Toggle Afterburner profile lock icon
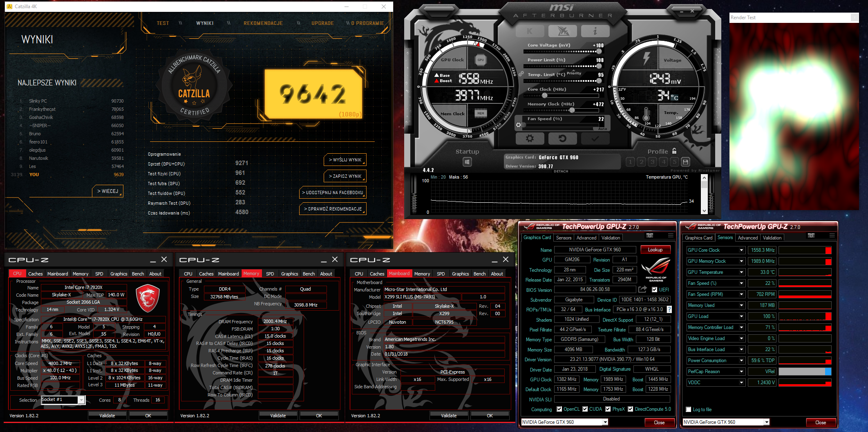The image size is (868, 432). (674, 151)
